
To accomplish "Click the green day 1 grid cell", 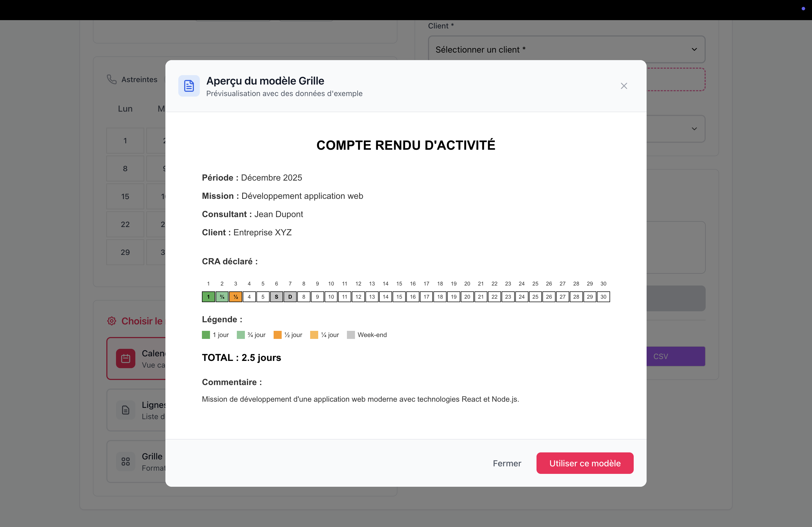I will coord(208,297).
